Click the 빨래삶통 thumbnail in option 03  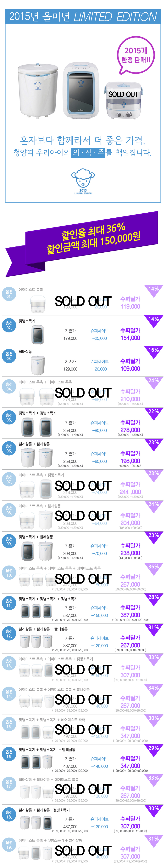37,365
